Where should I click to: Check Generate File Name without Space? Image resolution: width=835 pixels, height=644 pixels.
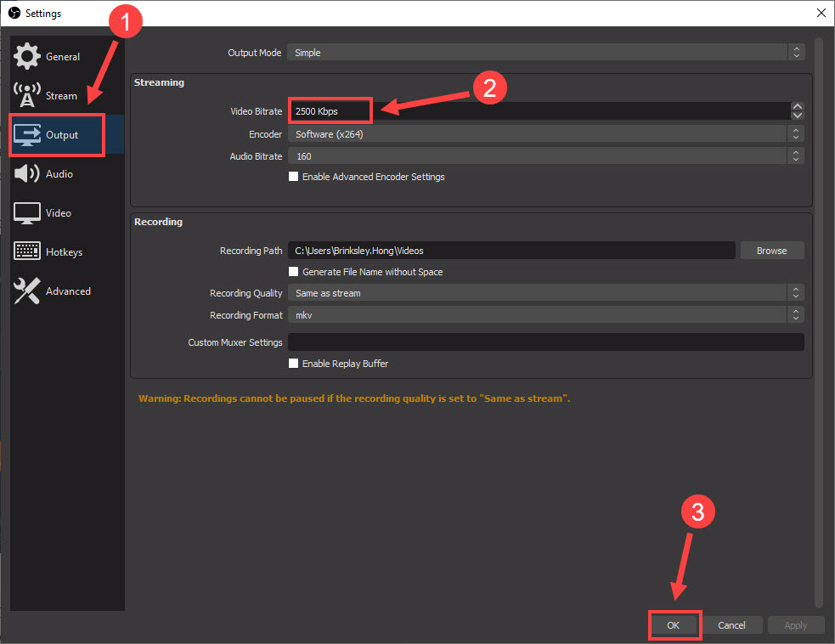click(x=294, y=271)
